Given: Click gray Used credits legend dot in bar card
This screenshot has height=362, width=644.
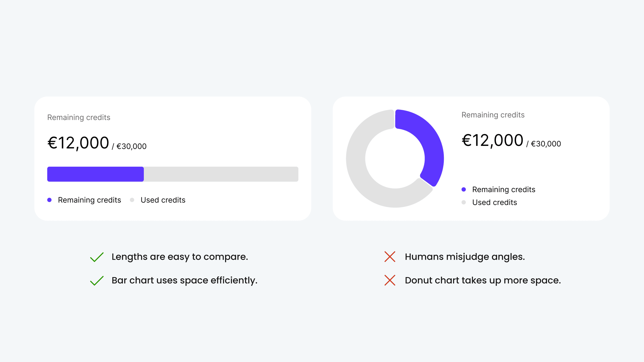Looking at the screenshot, I should 132,200.
